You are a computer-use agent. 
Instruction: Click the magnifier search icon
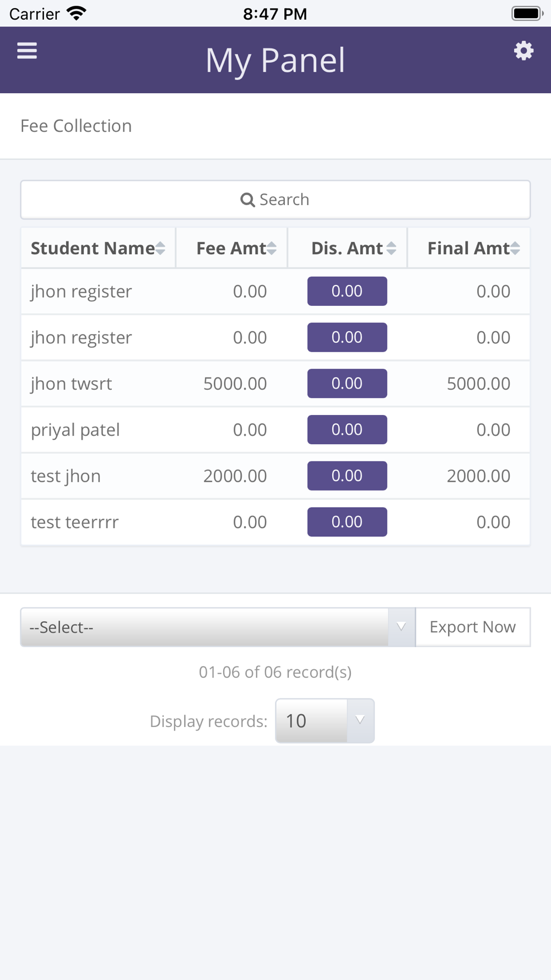click(x=247, y=200)
